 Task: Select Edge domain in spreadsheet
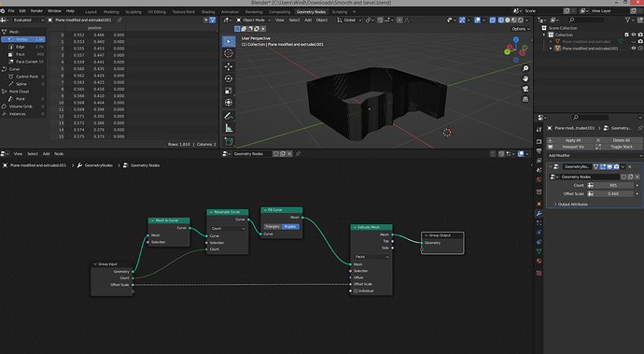[x=23, y=47]
